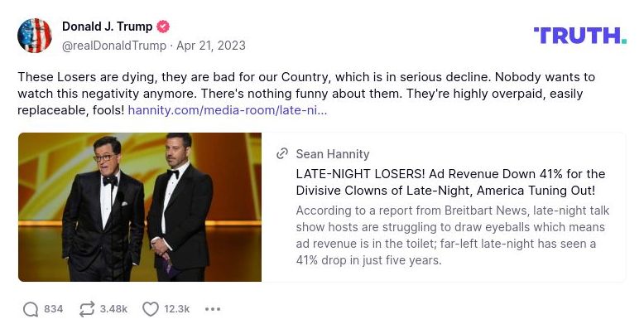Click the Sean Hannity source label

pos(333,154)
